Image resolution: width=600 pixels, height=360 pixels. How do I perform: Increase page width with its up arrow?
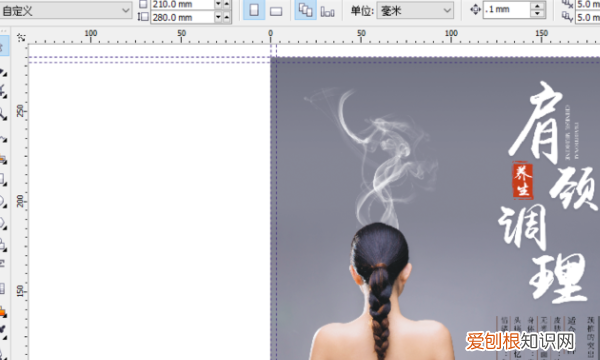tap(227, 4)
